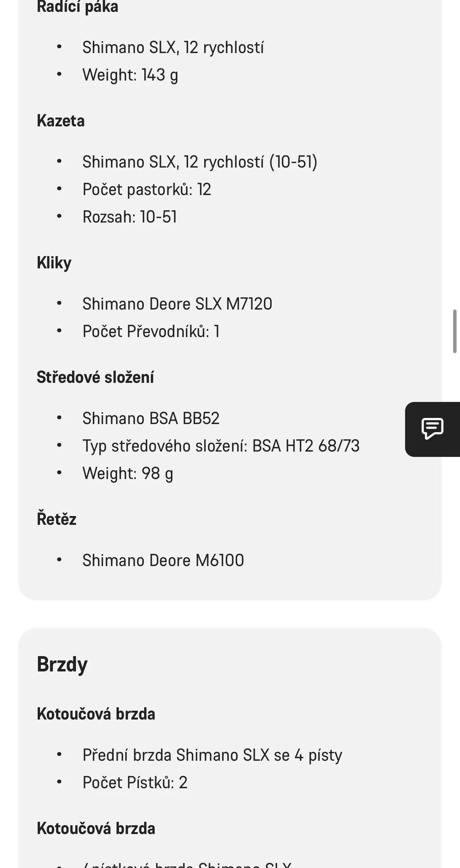Click the Kazeta subheading
This screenshot has width=460, height=868.
point(61,121)
